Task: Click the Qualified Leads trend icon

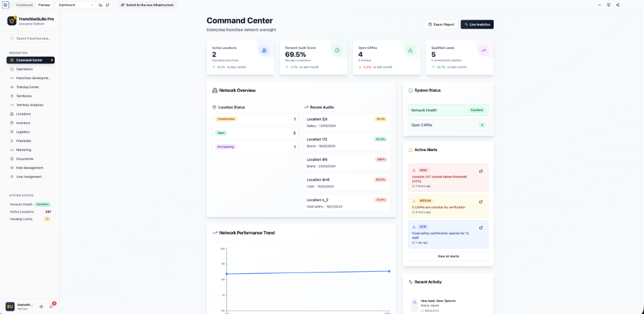Action: [x=483, y=50]
